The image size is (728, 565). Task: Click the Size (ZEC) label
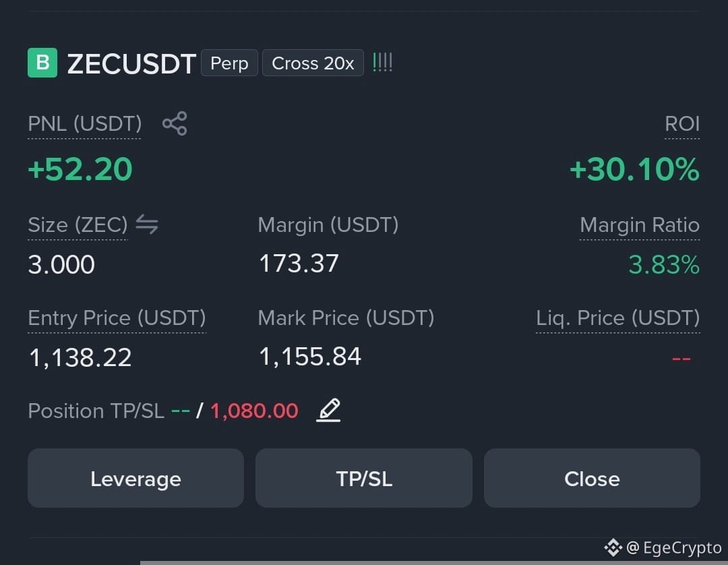coord(78,225)
